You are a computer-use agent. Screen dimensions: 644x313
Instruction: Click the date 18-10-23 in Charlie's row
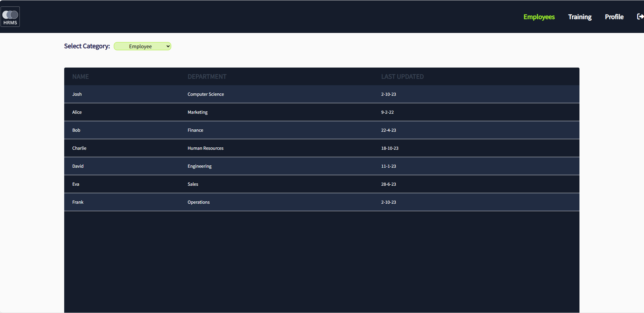390,148
